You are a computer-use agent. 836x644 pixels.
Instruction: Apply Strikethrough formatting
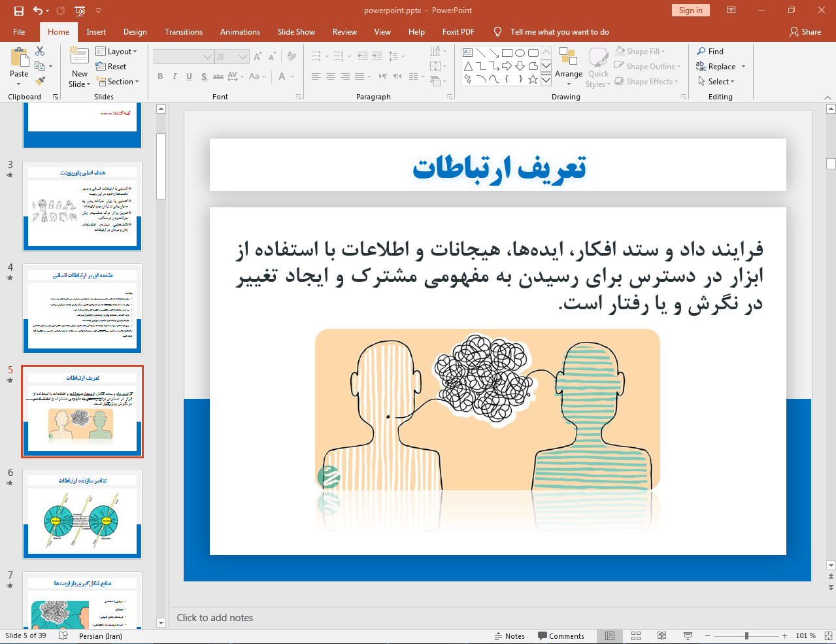218,76
